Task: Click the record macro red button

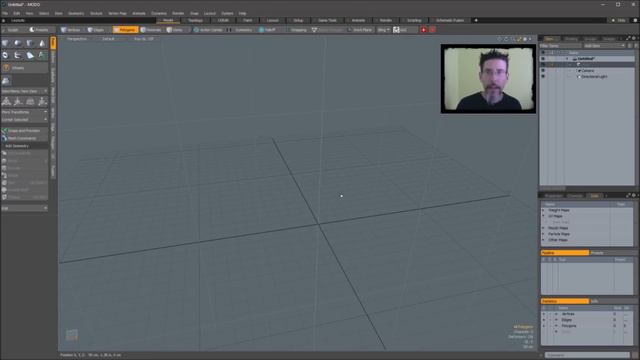Action: 424,30
